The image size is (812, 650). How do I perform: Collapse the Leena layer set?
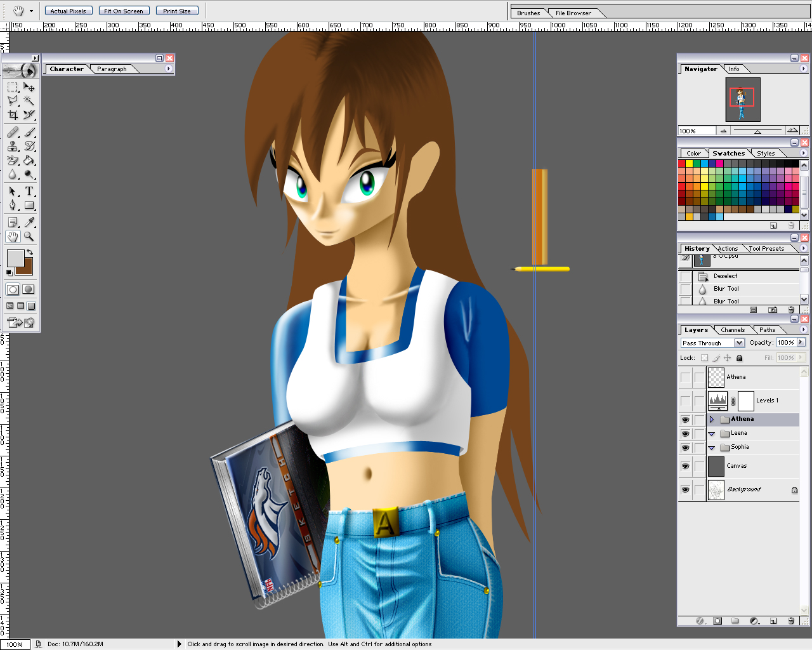pos(712,434)
